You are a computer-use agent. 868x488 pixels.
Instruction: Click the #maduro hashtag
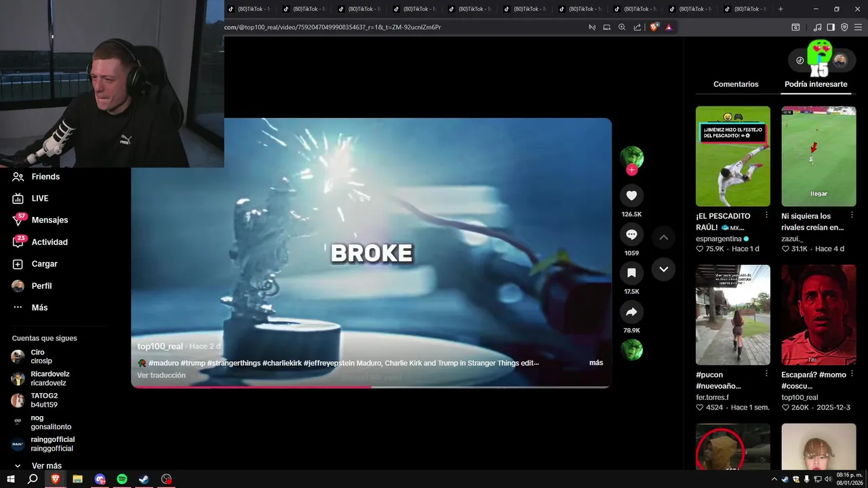[x=163, y=363]
